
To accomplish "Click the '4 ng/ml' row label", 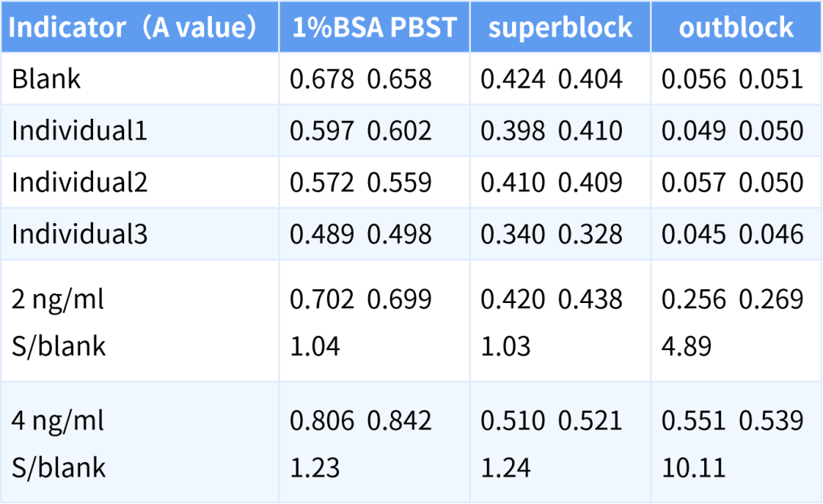I will (58, 421).
